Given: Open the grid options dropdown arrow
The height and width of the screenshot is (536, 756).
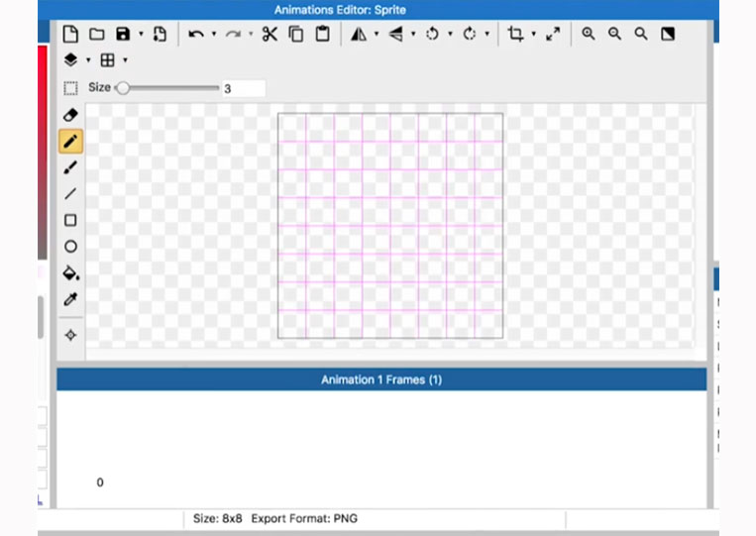Looking at the screenshot, I should pos(126,60).
